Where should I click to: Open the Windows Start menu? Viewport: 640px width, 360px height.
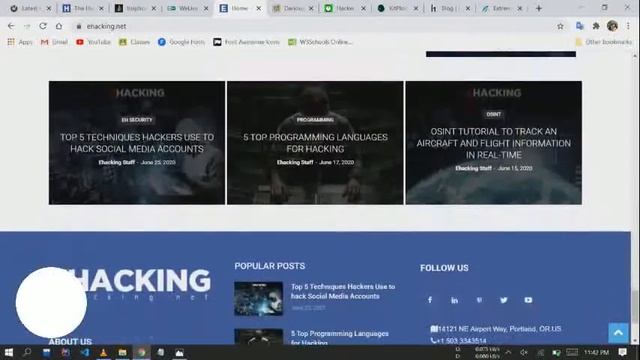pos(9,352)
